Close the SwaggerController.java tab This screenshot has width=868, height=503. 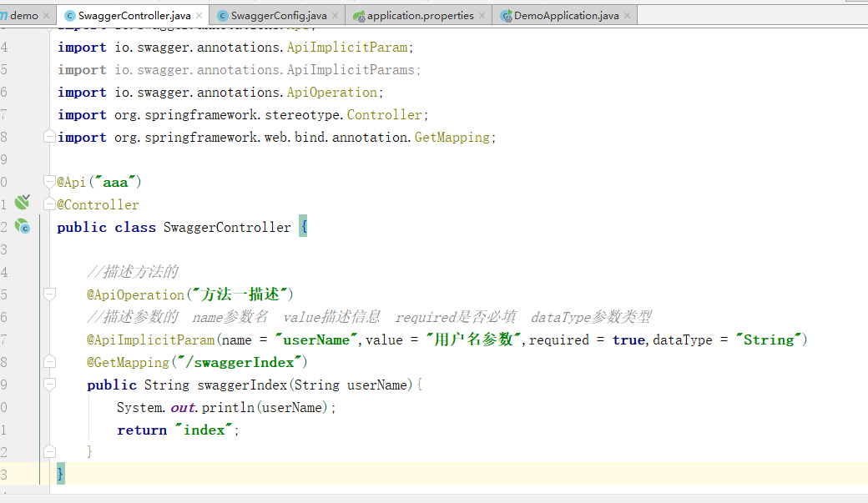(x=199, y=14)
